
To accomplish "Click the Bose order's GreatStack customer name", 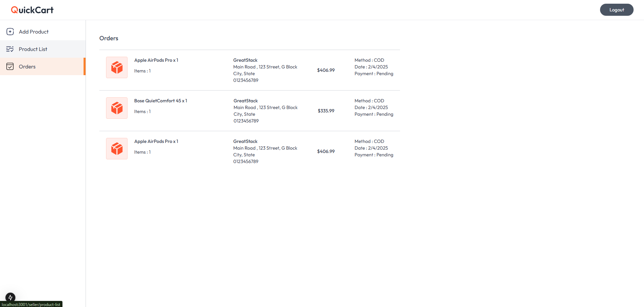I will pos(246,101).
